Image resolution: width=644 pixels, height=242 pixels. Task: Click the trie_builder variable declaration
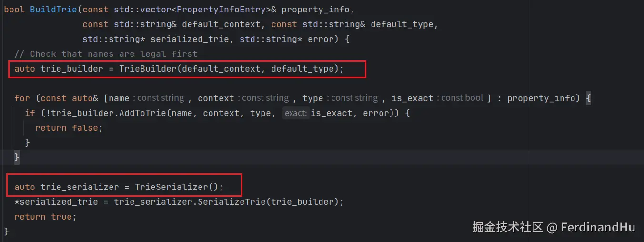point(71,69)
